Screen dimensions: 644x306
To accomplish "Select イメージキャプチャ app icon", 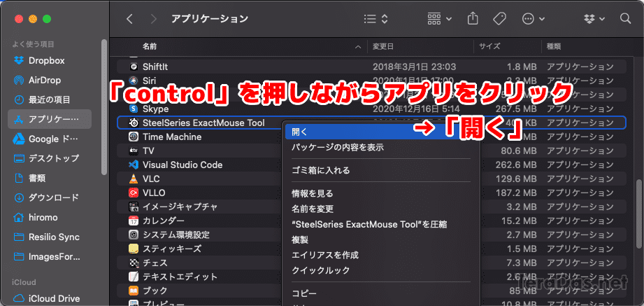I will (x=134, y=207).
